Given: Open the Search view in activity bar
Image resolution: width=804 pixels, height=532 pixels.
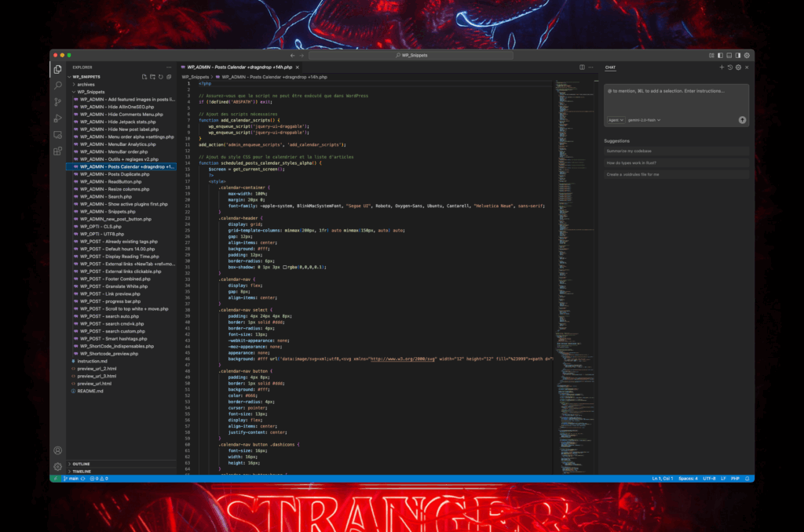Looking at the screenshot, I should pyautogui.click(x=57, y=85).
